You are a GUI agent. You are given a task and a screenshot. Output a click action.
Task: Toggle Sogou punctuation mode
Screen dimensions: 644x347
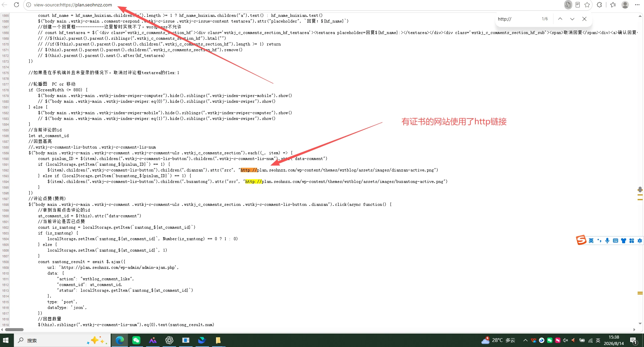tap(599, 241)
